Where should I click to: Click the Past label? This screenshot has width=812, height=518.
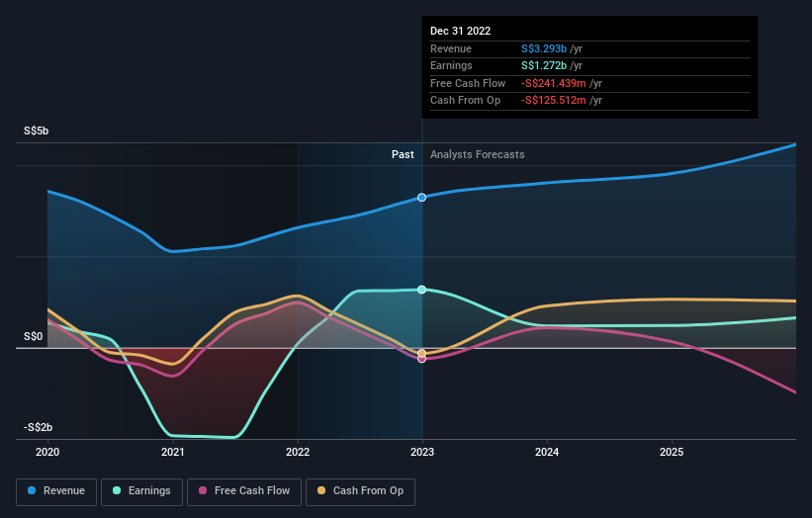(403, 155)
